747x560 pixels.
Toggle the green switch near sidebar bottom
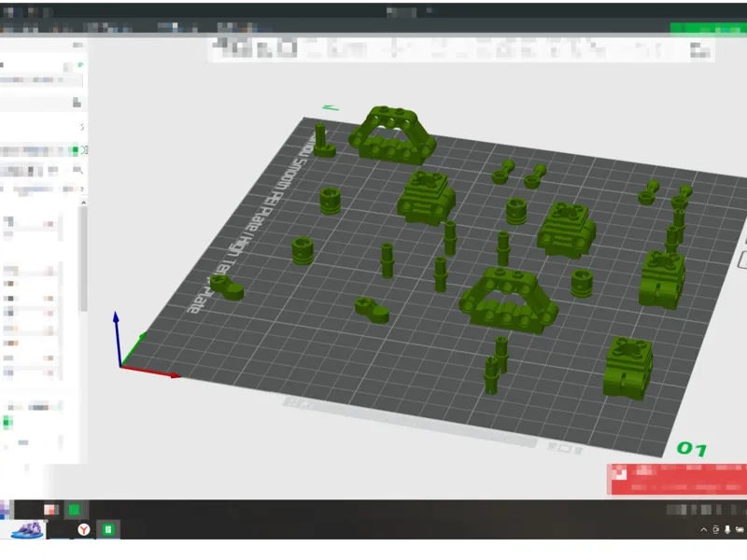pyautogui.click(x=7, y=422)
